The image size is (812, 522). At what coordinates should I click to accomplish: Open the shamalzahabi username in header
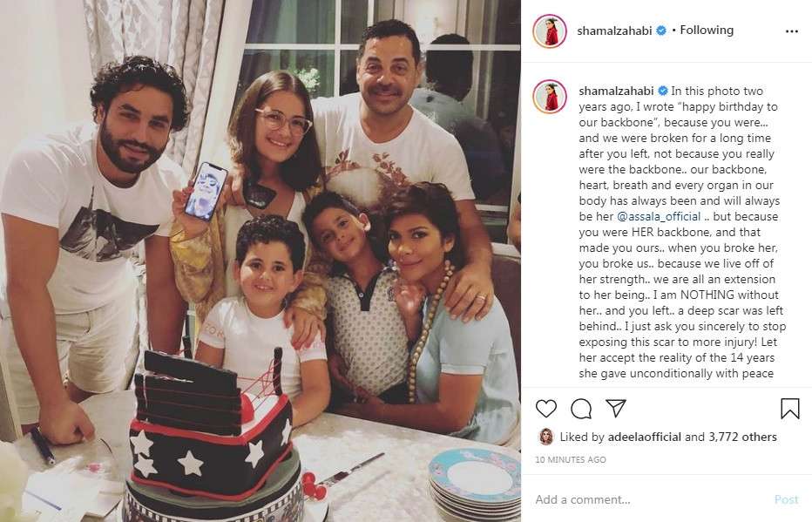click(x=614, y=31)
